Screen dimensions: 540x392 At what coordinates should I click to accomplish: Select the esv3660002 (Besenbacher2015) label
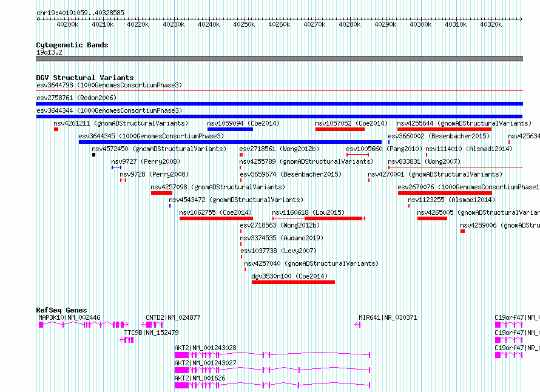point(439,136)
